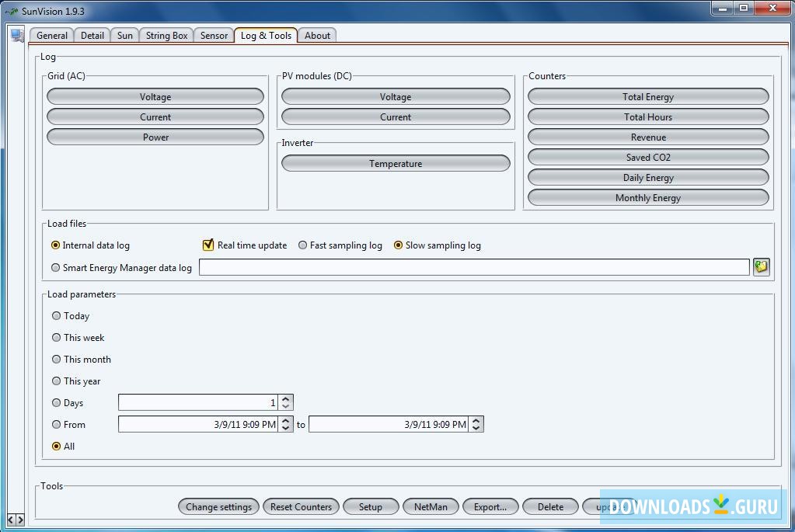Open the folder browse icon for data log

[761, 267]
